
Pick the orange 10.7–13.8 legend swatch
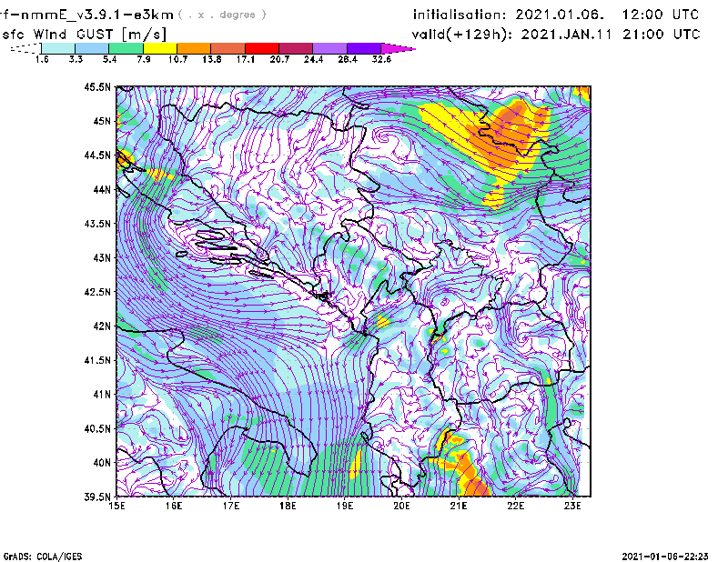[x=194, y=48]
